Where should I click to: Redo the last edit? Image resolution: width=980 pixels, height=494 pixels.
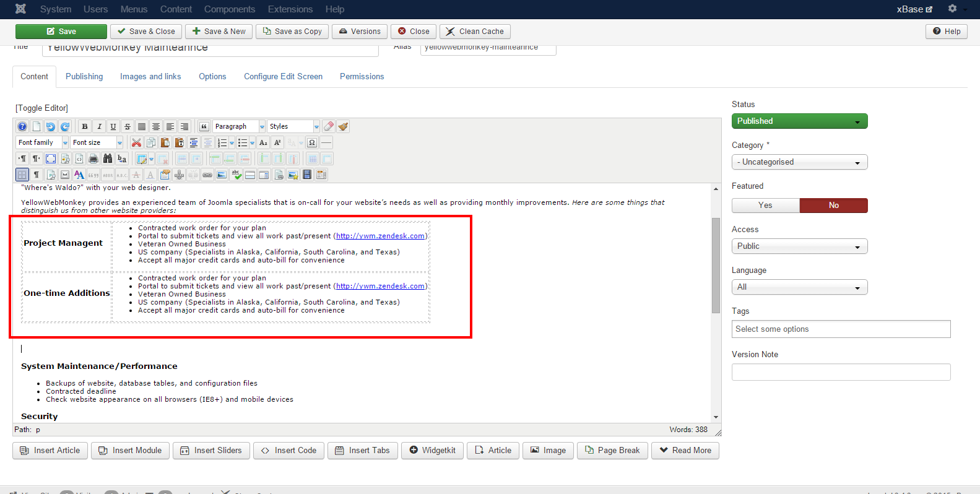[x=65, y=126]
